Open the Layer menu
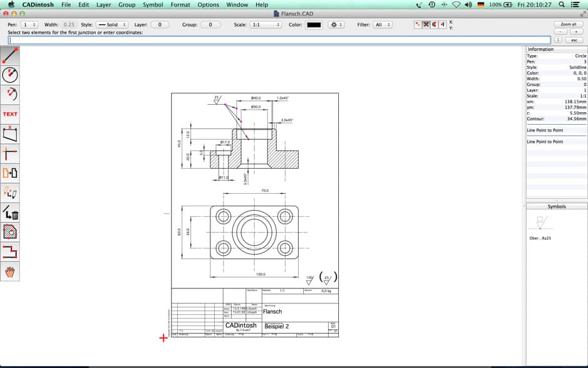Viewport: 588px width, 368px height. pos(103,4)
